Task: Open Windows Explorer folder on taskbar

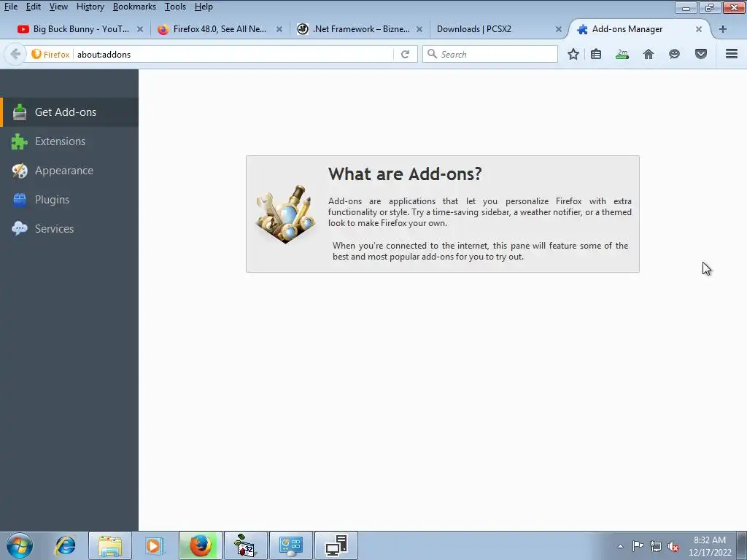Action: (110, 545)
